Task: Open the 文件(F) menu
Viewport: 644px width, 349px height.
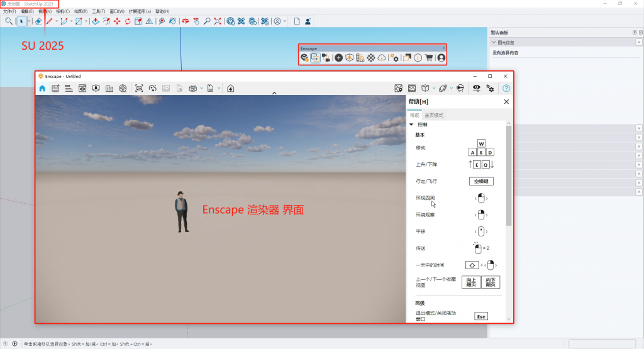Action: (x=9, y=11)
